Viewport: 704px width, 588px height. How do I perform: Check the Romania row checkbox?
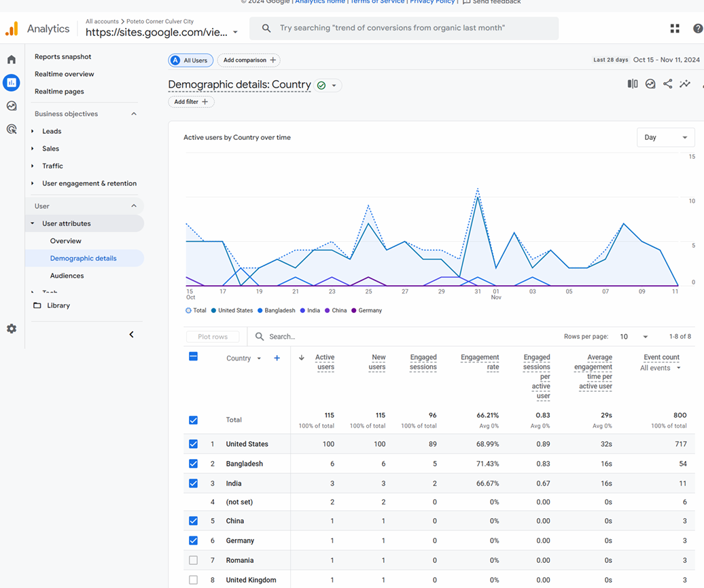pyautogui.click(x=194, y=560)
